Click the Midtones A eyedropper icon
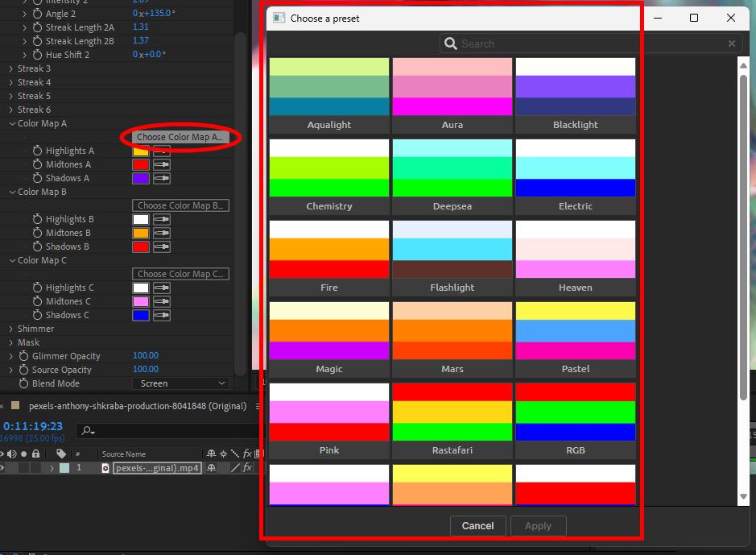756x555 pixels. pos(162,164)
